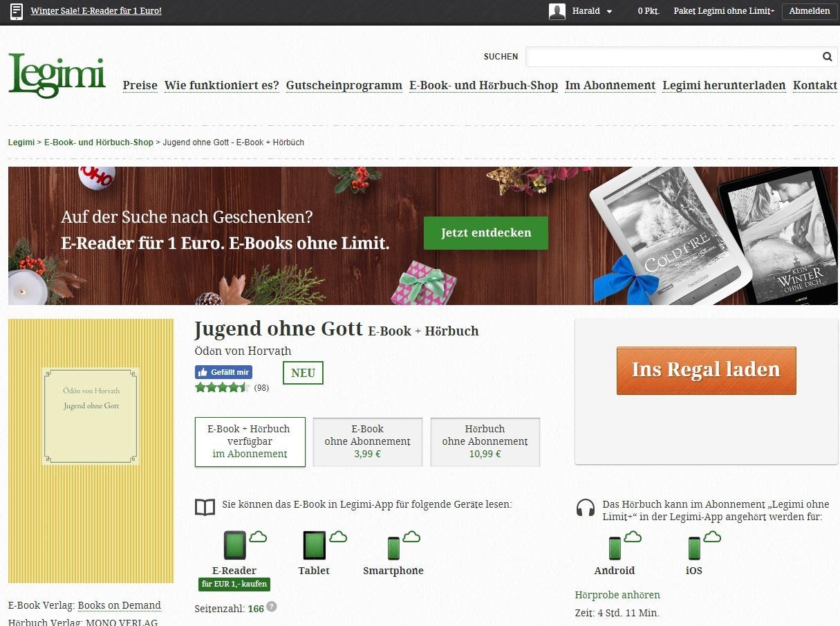Click the iOS phone icon
Screen dimensions: 840x626
693,548
